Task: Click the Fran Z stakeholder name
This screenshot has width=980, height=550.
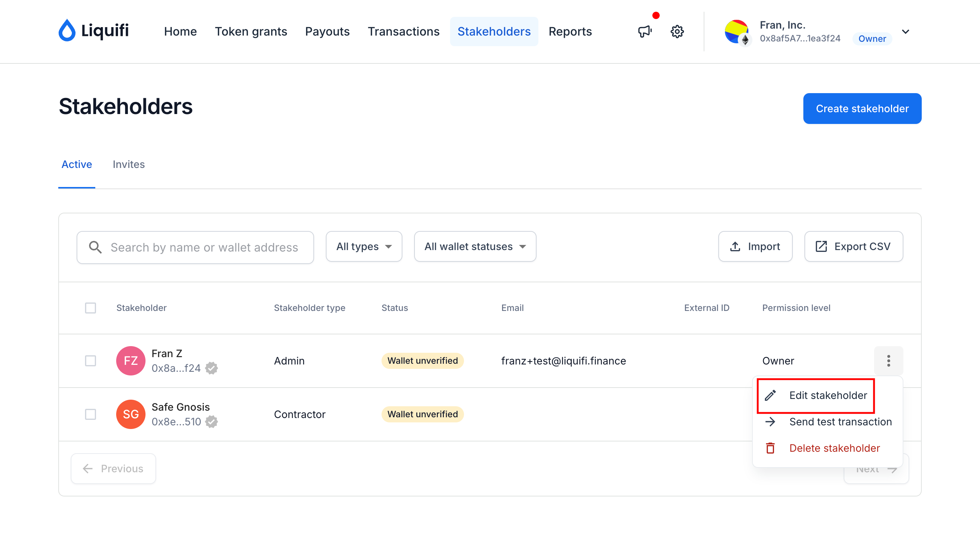Action: coord(167,353)
